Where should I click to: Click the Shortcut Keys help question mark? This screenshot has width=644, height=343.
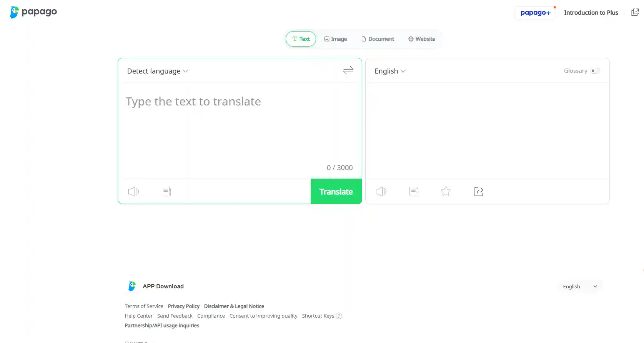point(339,316)
